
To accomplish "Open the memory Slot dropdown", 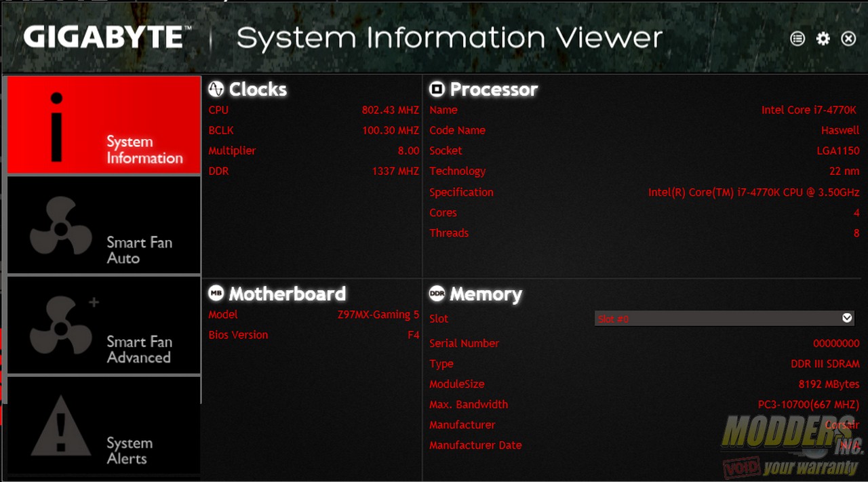I will pos(722,318).
